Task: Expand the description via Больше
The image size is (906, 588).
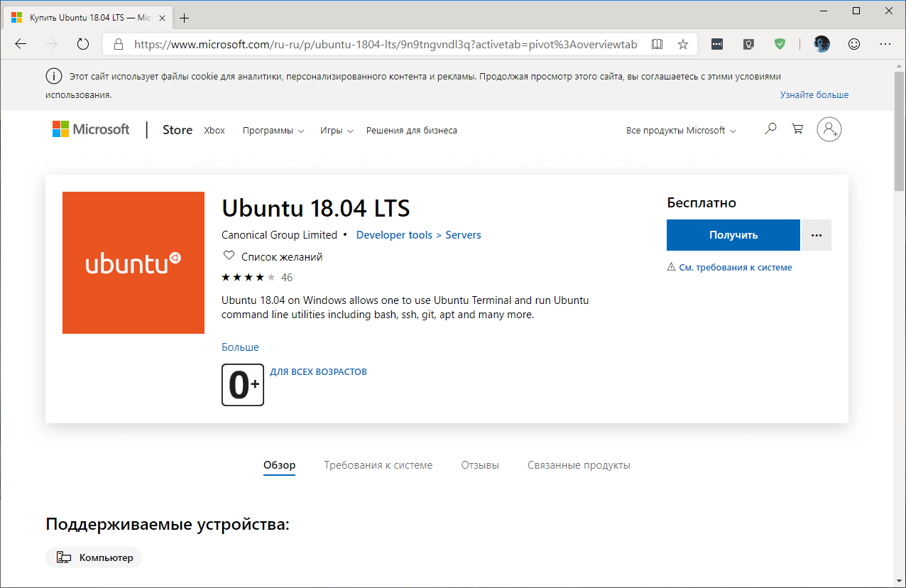Action: click(240, 347)
